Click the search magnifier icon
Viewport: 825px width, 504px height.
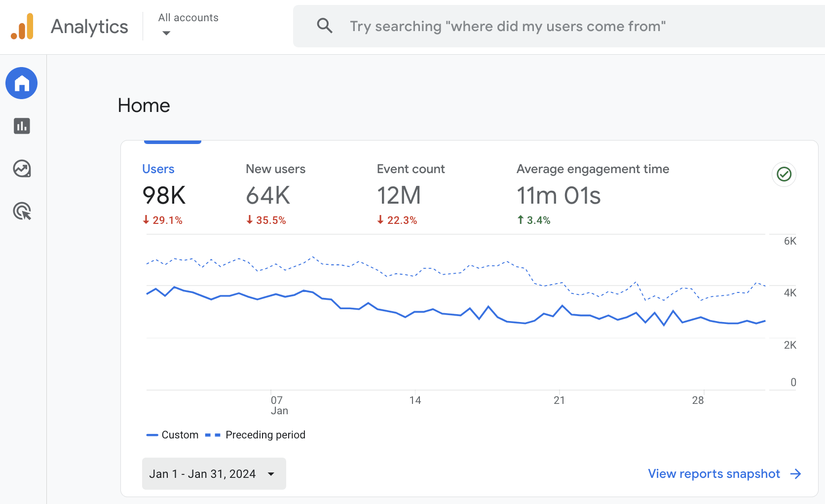(325, 26)
